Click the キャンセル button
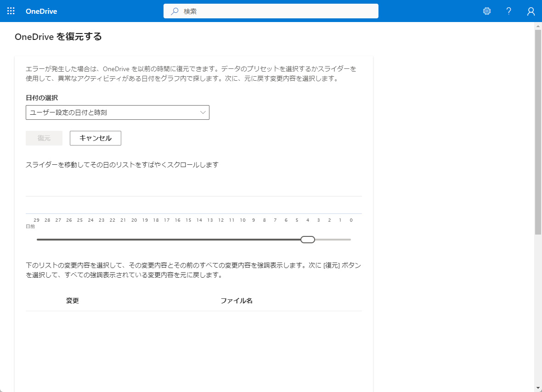542x392 pixels. tap(96, 138)
